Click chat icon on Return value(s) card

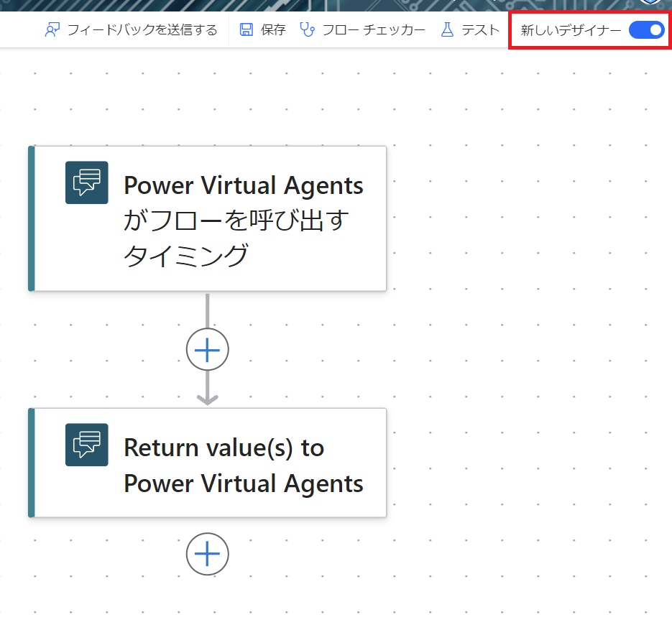click(x=86, y=445)
